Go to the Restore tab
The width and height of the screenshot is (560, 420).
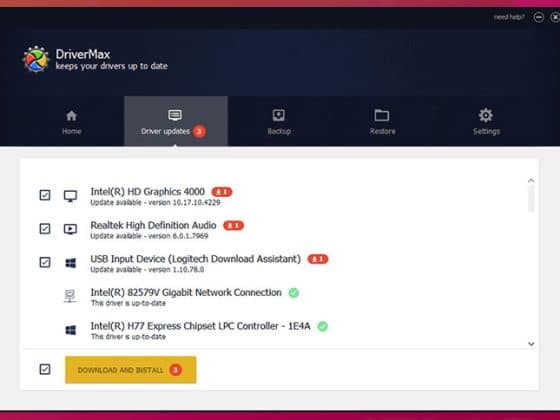(x=382, y=121)
